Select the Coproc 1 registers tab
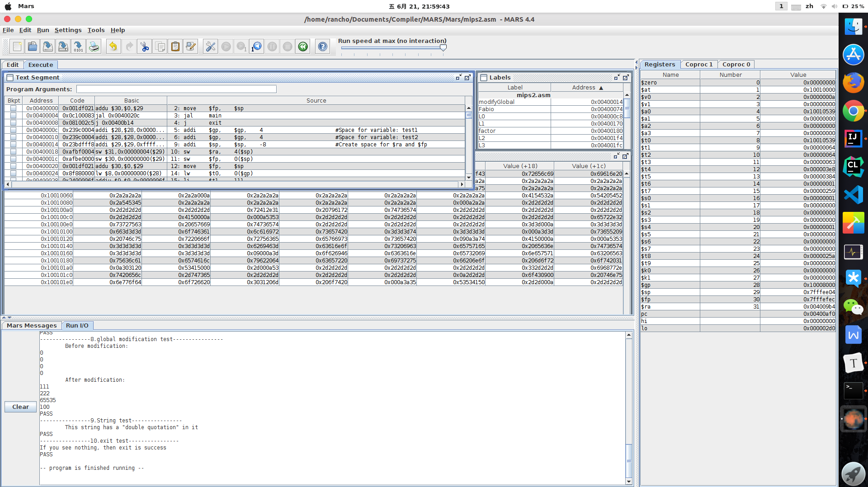This screenshot has height=487, width=868. coord(699,65)
